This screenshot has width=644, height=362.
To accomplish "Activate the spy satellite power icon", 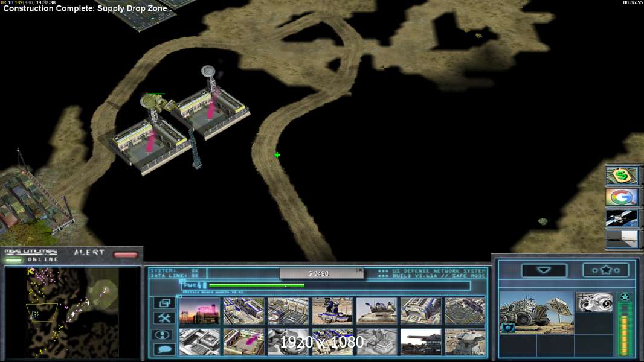I will 622,218.
